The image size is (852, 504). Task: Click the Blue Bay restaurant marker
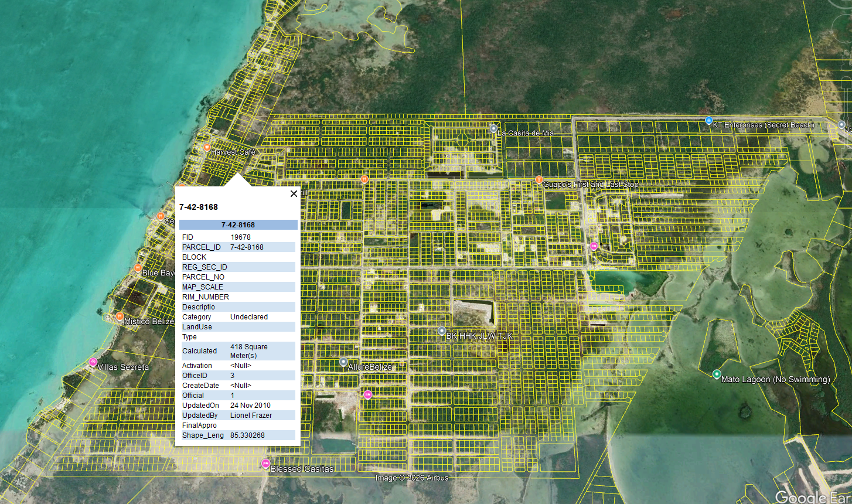(x=138, y=268)
